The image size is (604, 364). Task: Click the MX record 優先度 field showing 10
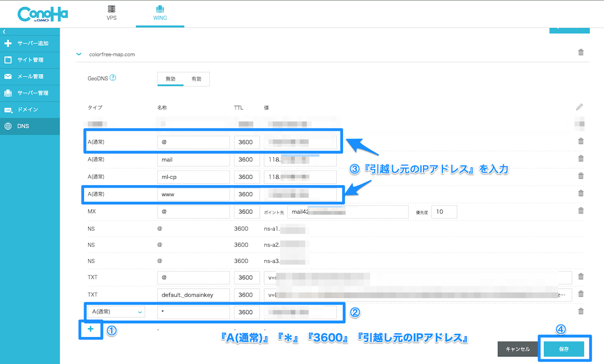(444, 212)
